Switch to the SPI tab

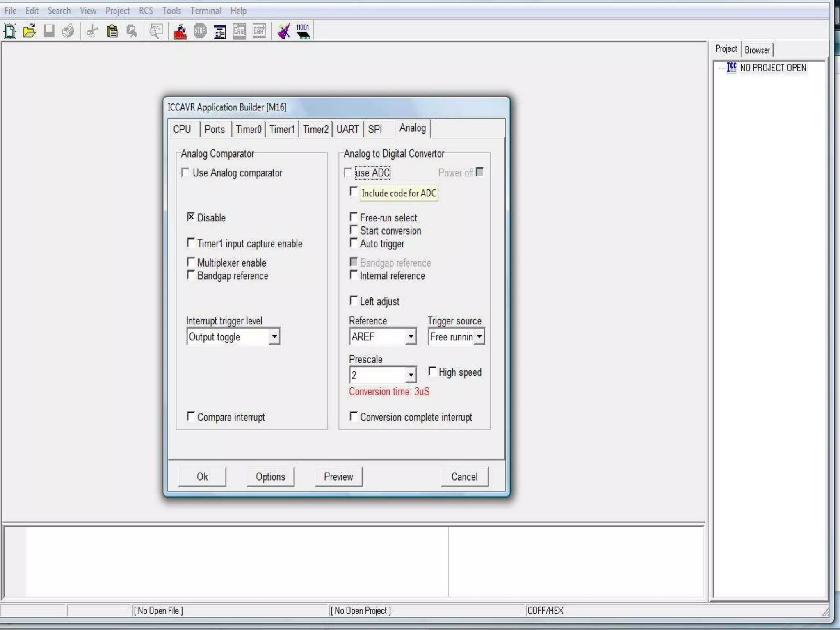375,130
